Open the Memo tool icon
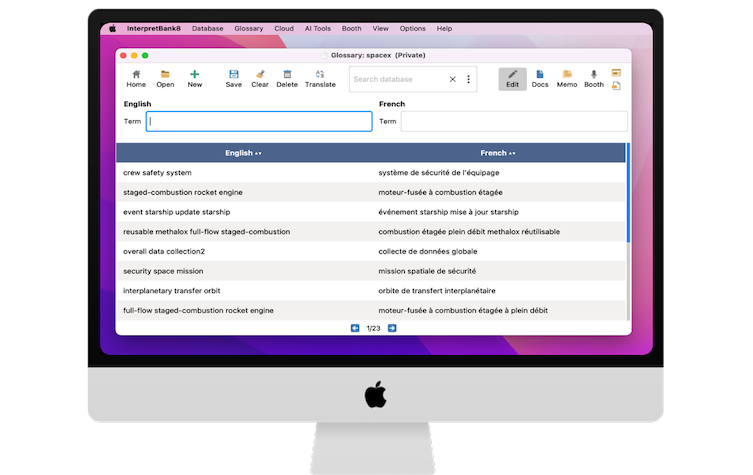The height and width of the screenshot is (475, 753). (x=567, y=79)
